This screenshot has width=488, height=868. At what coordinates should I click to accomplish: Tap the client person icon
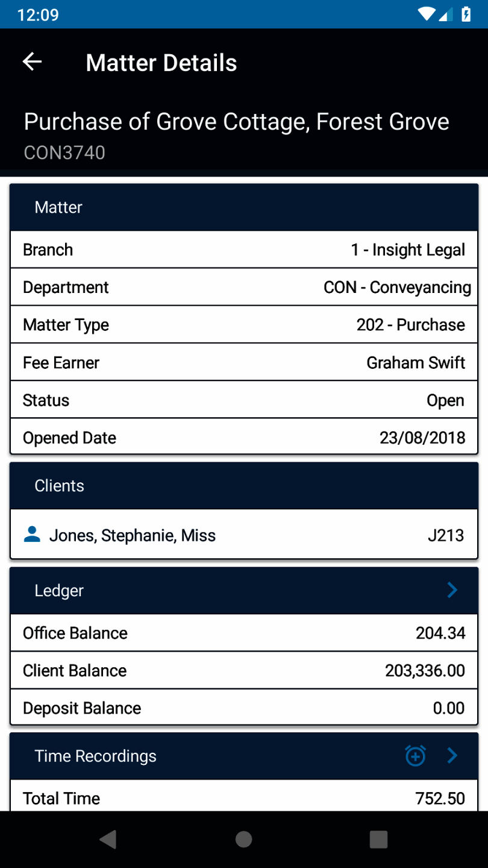[32, 534]
